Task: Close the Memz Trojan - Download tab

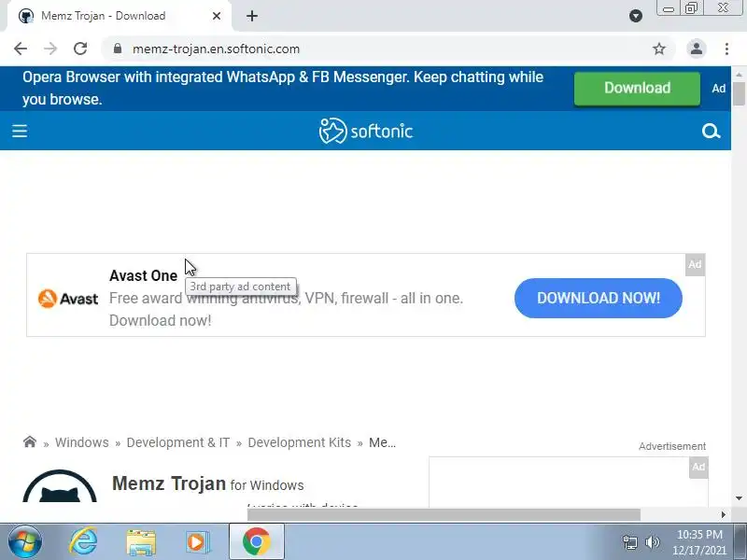Action: (217, 16)
